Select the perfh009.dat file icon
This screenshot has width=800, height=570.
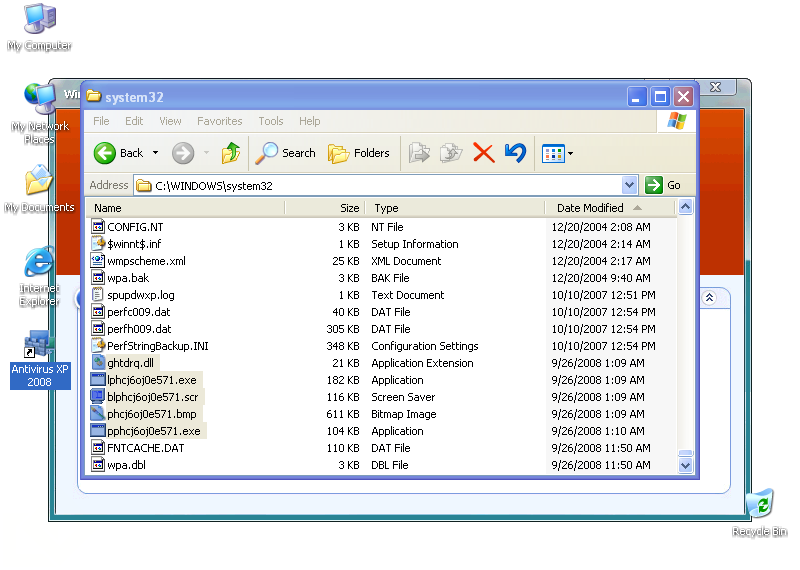98,329
